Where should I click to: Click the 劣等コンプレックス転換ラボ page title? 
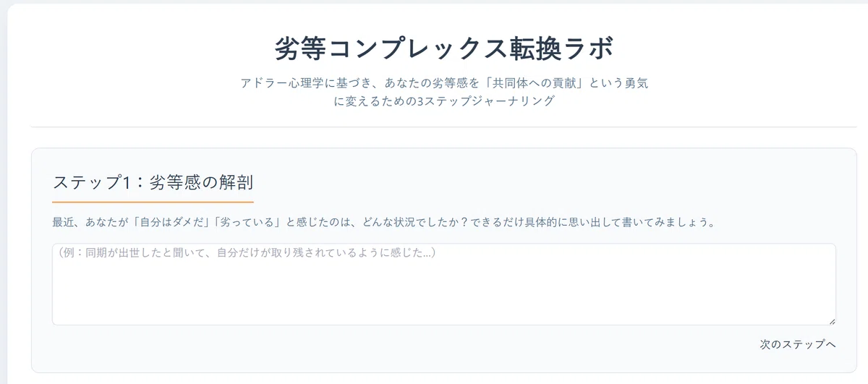click(444, 50)
